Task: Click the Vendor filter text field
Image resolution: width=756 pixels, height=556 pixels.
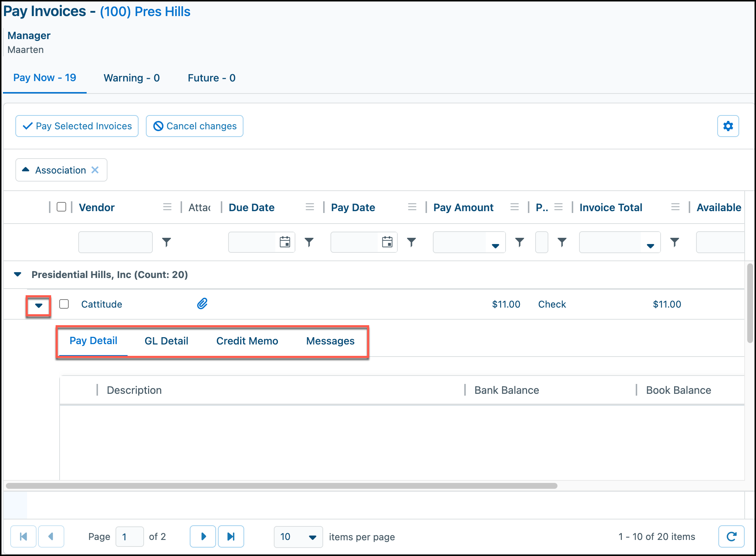Action: [115, 242]
